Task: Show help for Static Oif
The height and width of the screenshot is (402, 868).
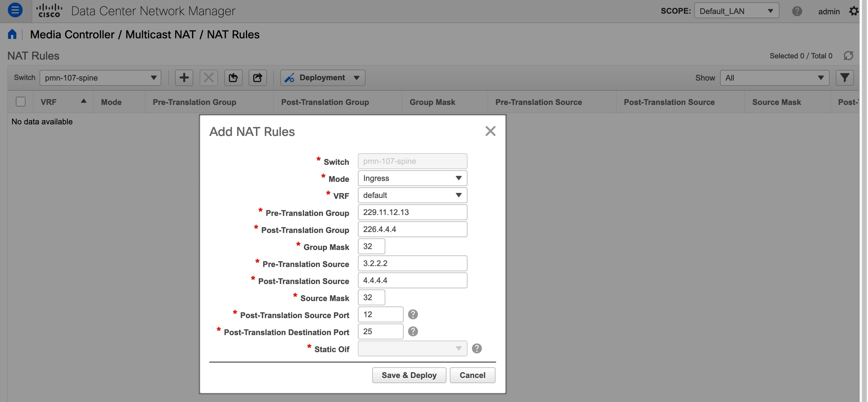Action: 477,348
